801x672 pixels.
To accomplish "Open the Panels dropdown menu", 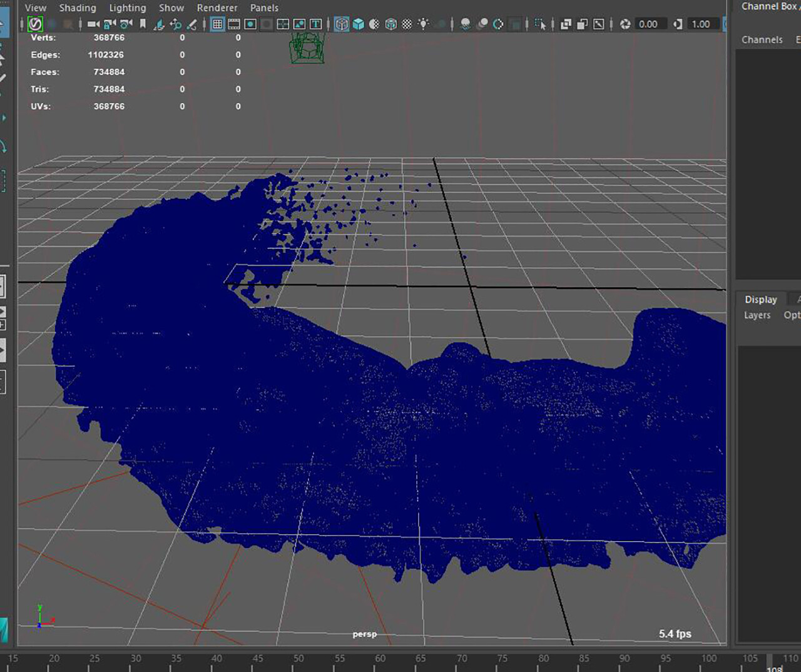I will click(264, 8).
